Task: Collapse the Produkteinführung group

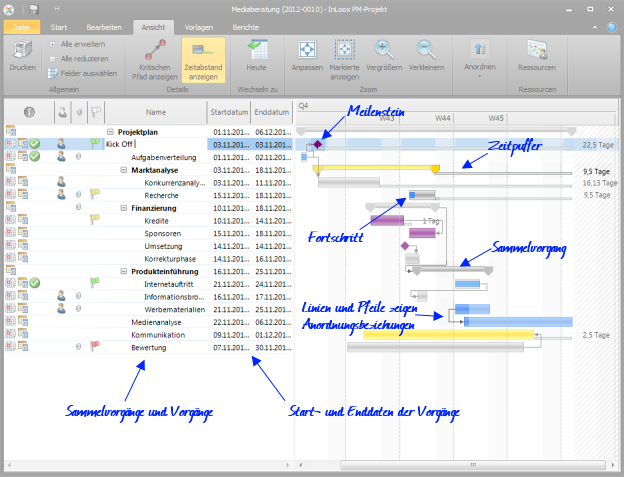Action: (x=123, y=271)
